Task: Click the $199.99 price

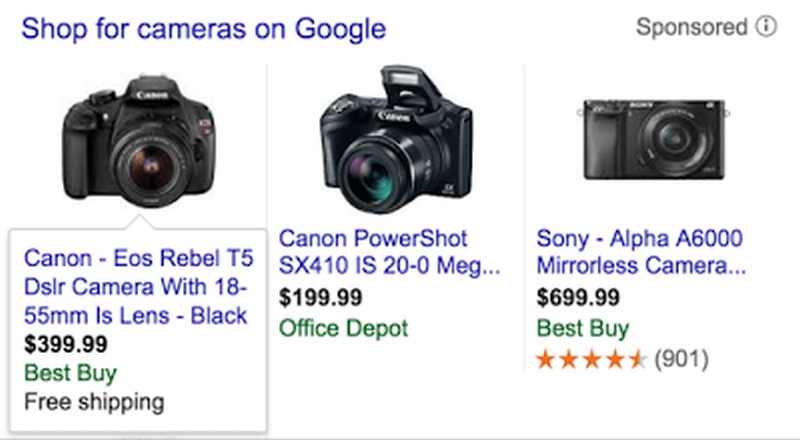Action: (x=320, y=298)
